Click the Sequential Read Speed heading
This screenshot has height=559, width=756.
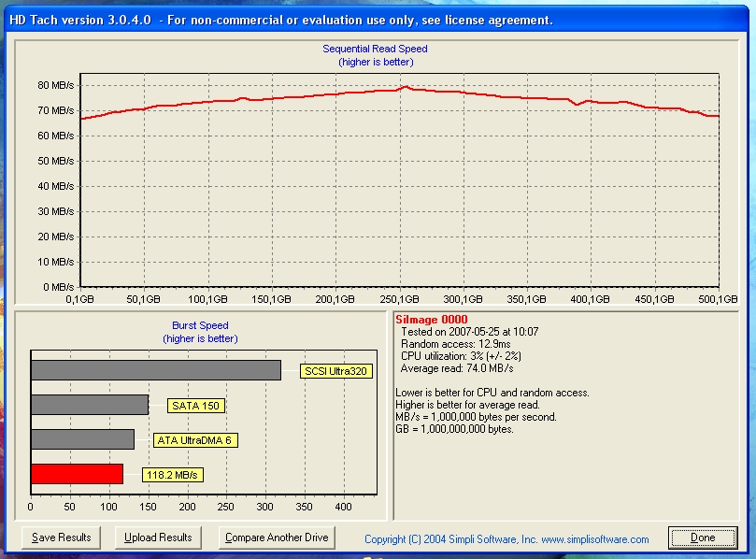pyautogui.click(x=375, y=49)
